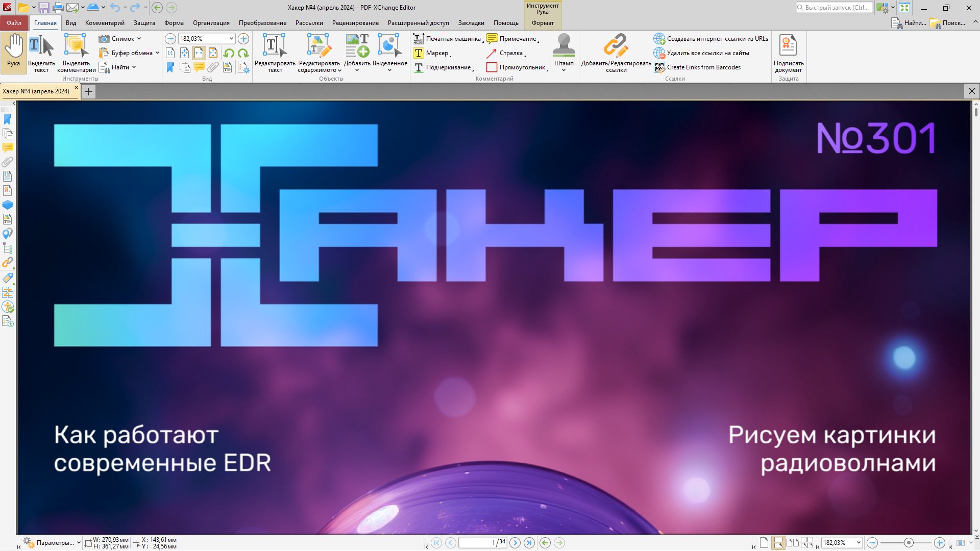
Task: Open the Комментарий ribbon tab
Action: (105, 23)
